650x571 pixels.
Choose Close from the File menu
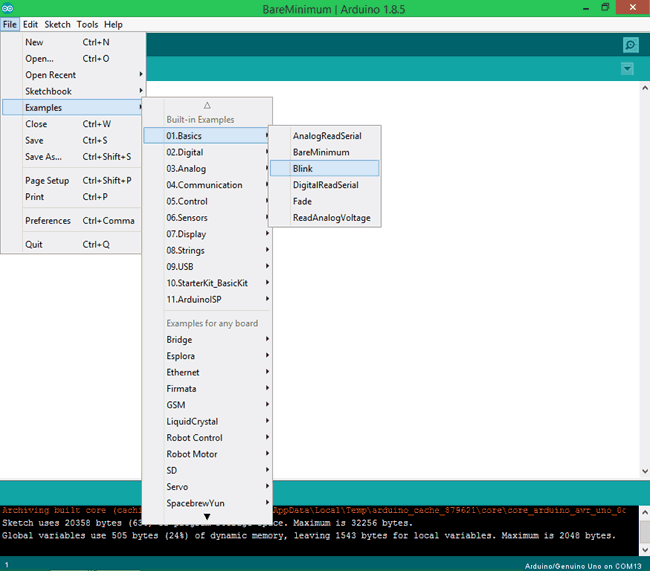73,124
